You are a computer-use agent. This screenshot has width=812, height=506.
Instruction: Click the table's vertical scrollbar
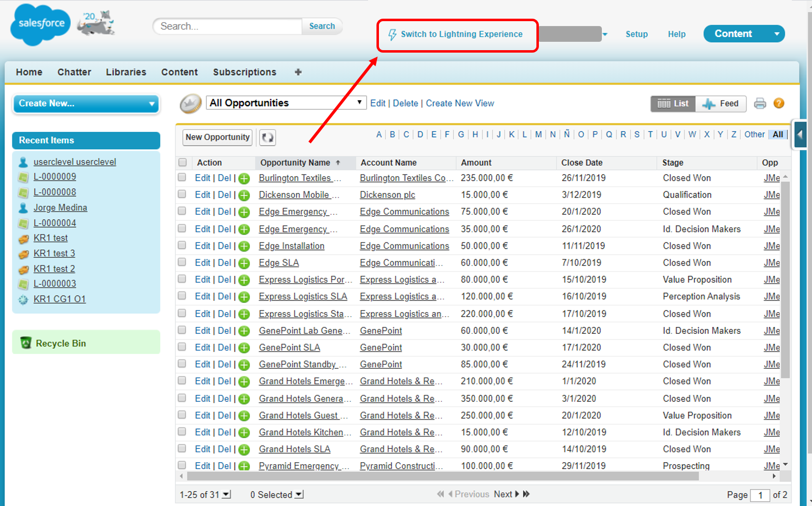[785, 279]
